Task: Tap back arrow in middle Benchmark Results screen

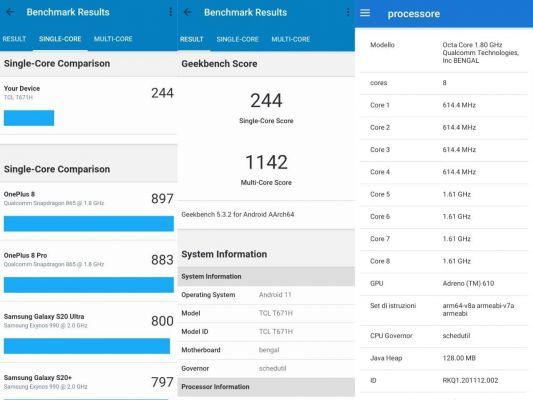Action: (x=188, y=12)
